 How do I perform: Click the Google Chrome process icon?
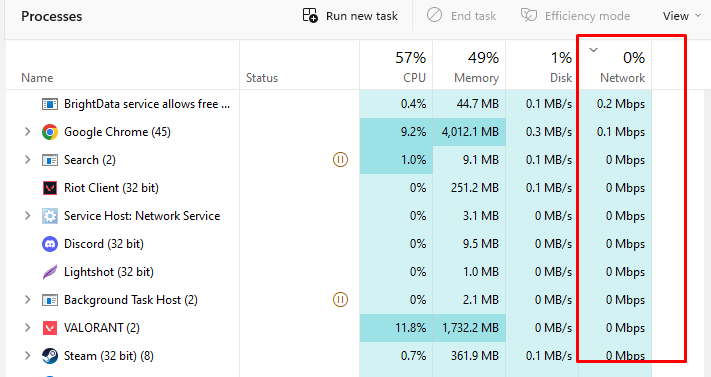(50, 132)
